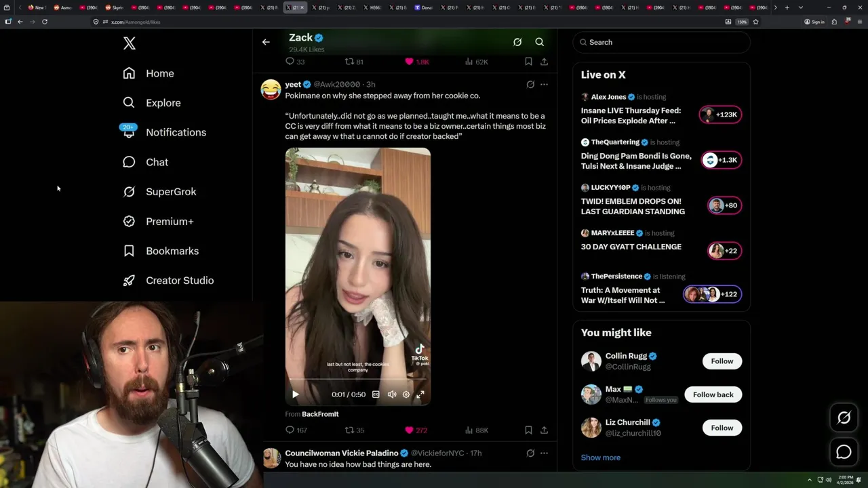
Task: Open Councilwoman Vickie Paladino's profile name
Action: pyautogui.click(x=342, y=453)
